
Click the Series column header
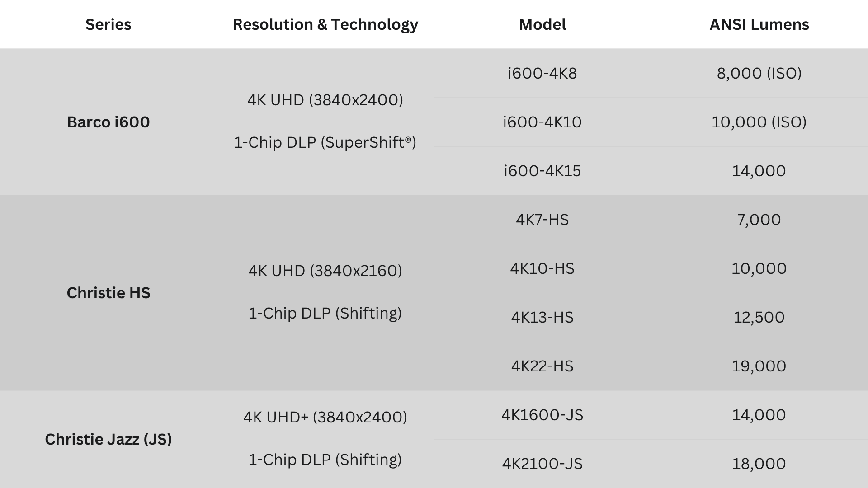108,24
